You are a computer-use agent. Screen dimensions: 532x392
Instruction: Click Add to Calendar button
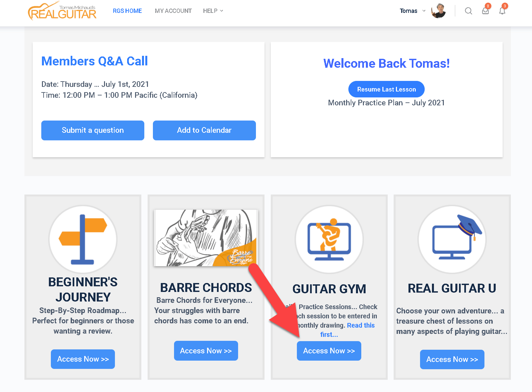click(204, 130)
